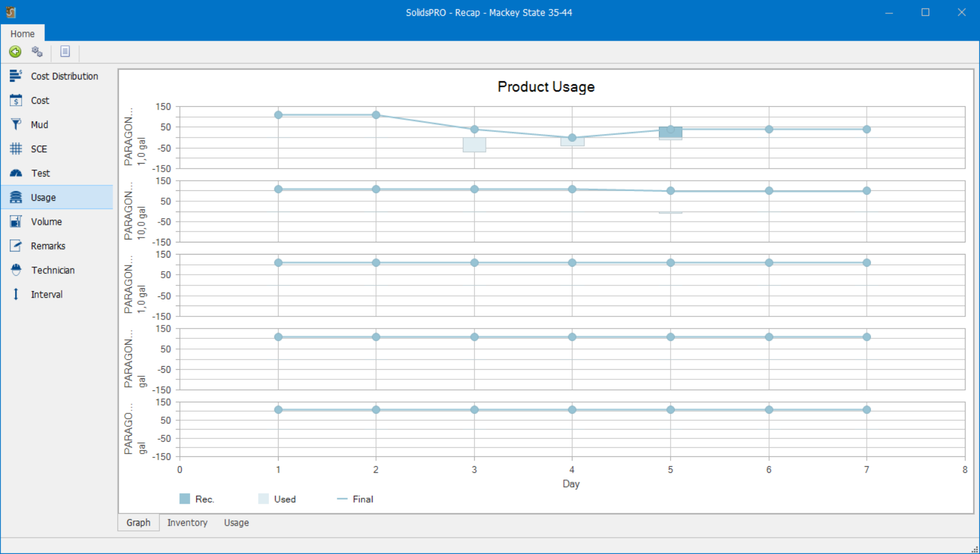Click the report document icon in toolbar
980x554 pixels.
point(65,52)
